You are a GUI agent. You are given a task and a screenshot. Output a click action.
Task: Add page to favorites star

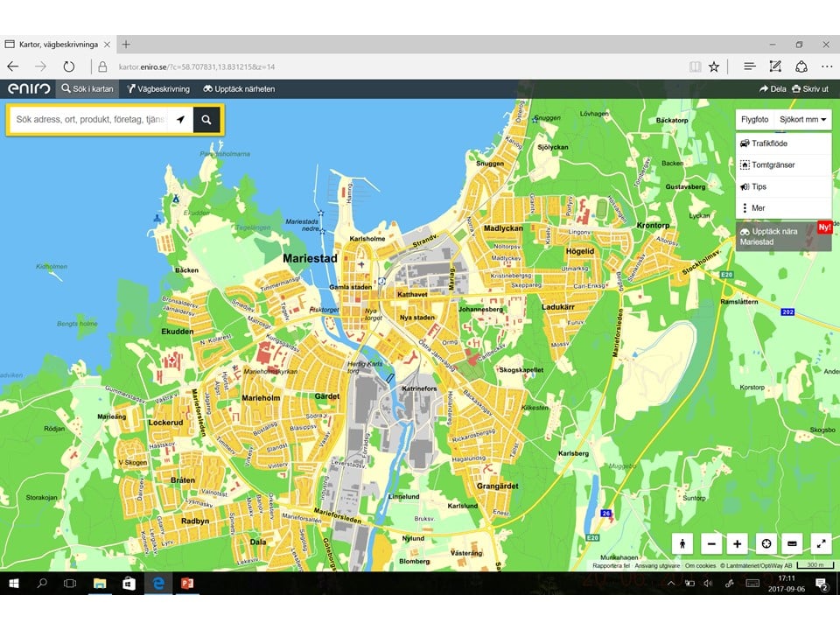[x=714, y=67]
